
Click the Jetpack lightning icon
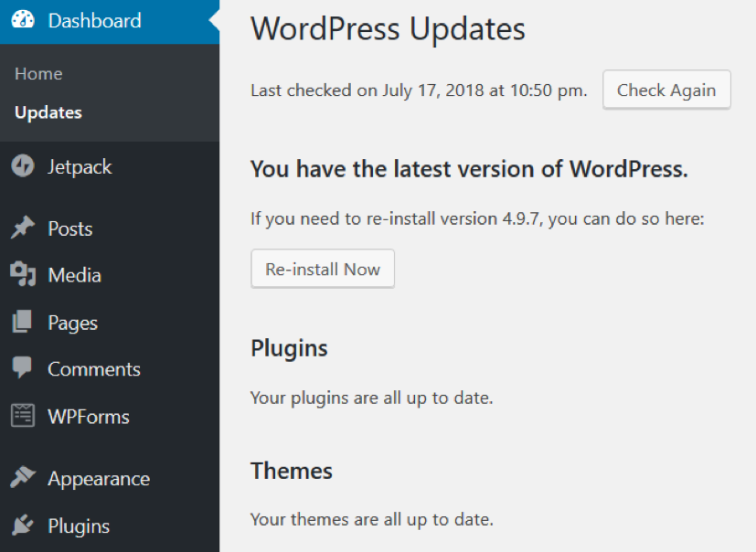click(23, 165)
